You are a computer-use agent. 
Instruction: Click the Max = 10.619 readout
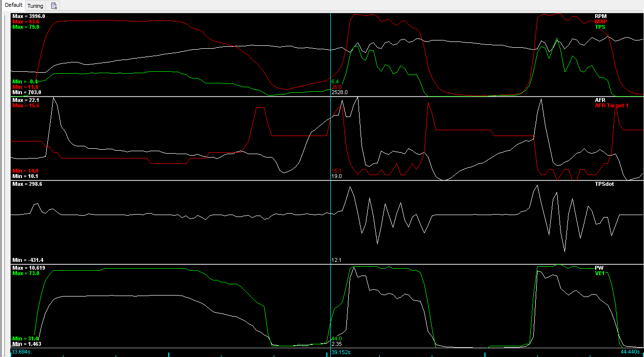29,268
